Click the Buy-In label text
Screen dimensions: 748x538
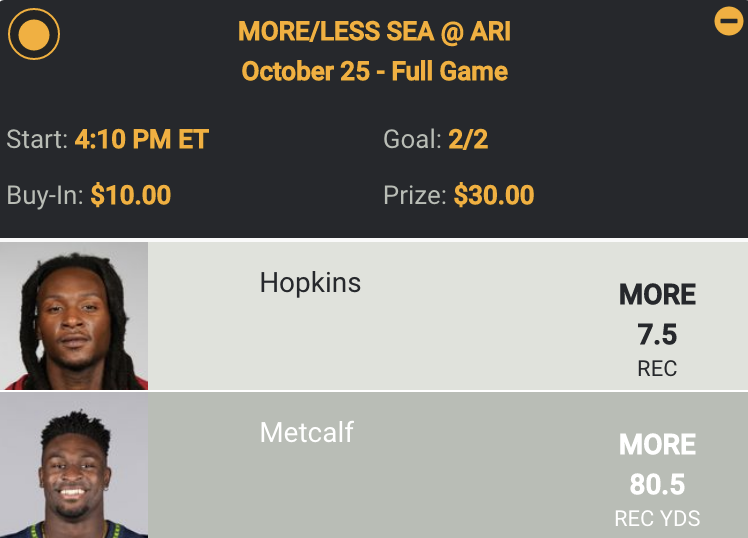tap(44, 195)
